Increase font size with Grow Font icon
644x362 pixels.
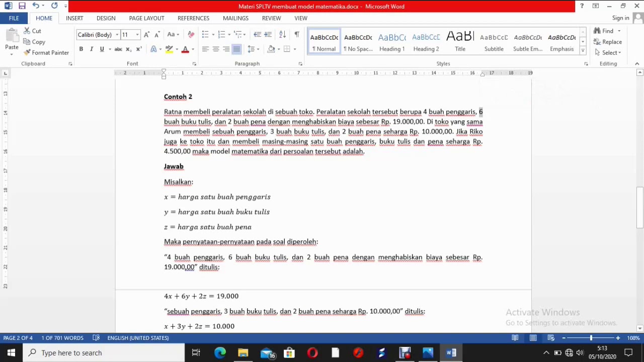[x=146, y=35]
